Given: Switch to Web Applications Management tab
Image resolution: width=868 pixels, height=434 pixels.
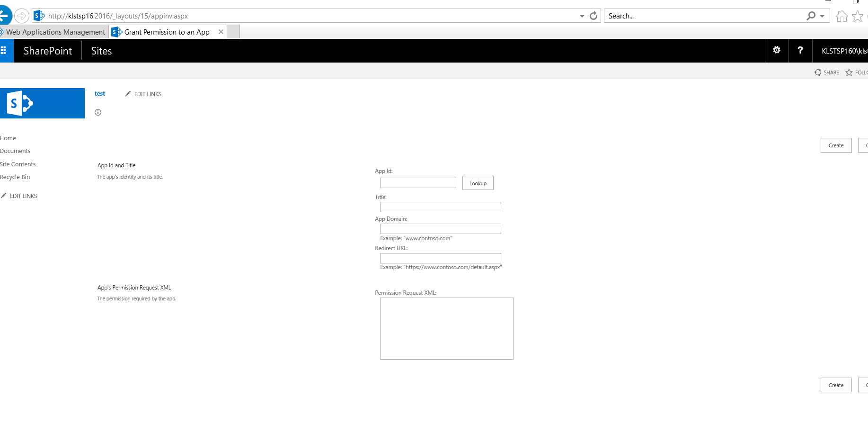Looking at the screenshot, I should pyautogui.click(x=53, y=32).
